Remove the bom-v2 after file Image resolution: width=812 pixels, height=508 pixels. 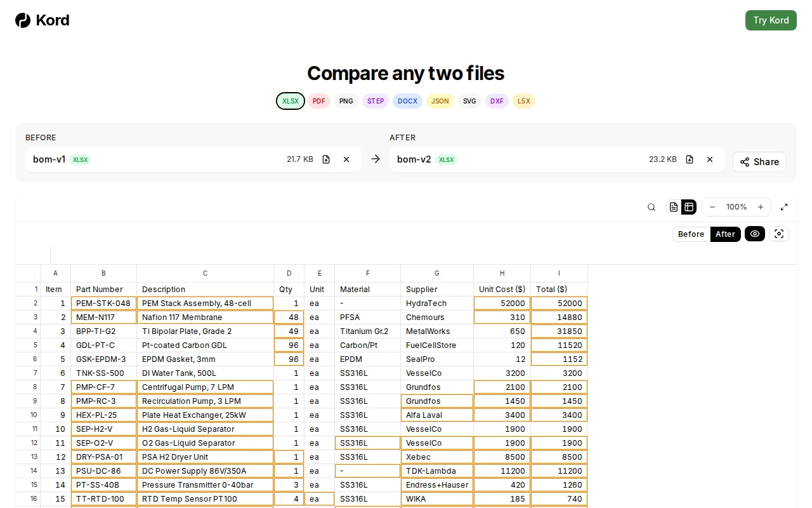coord(710,159)
